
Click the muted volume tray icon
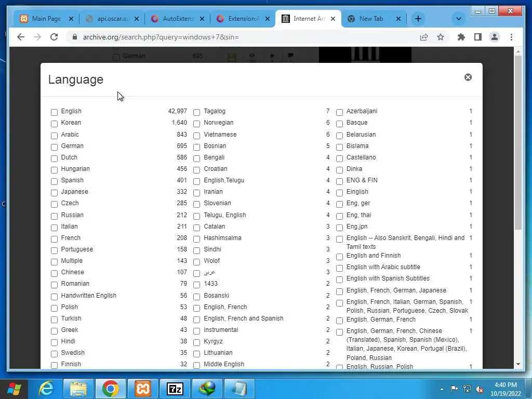(480, 389)
